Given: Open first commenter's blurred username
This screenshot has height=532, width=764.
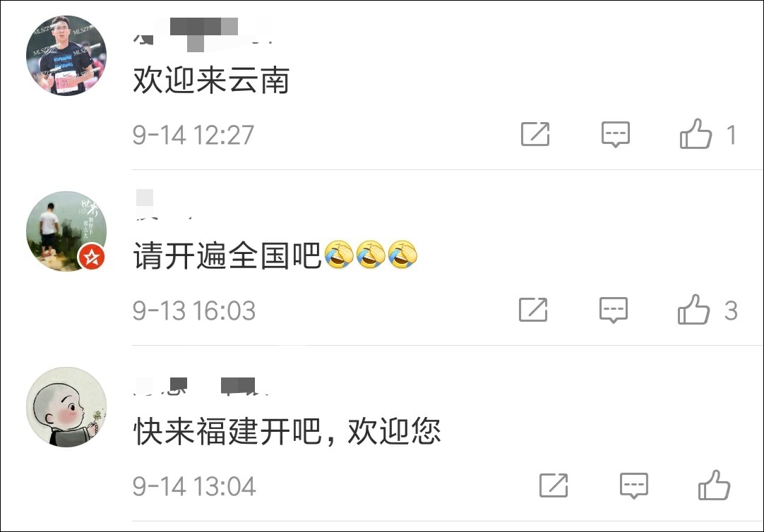Looking at the screenshot, I should (203, 32).
